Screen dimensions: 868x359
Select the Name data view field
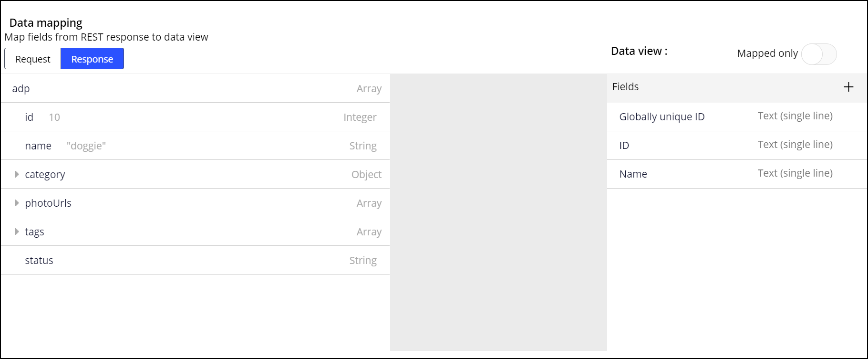coord(633,174)
